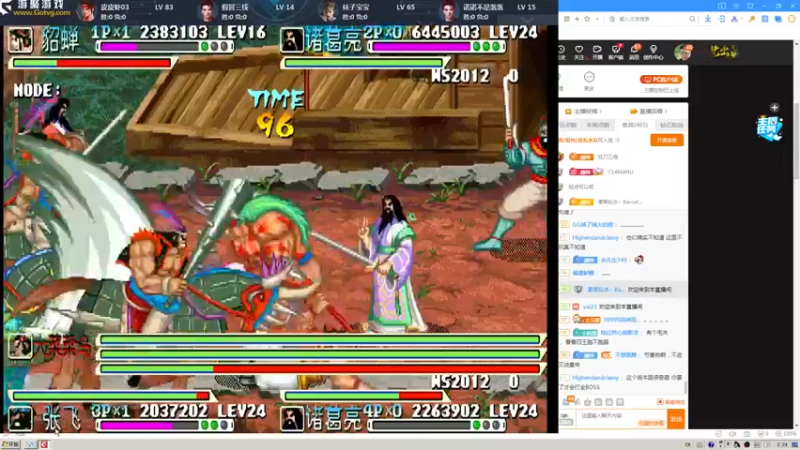The width and height of the screenshot is (800, 450).
Task: Click the lightning speed-mode icon in browser toolbar
Action: click(577, 19)
